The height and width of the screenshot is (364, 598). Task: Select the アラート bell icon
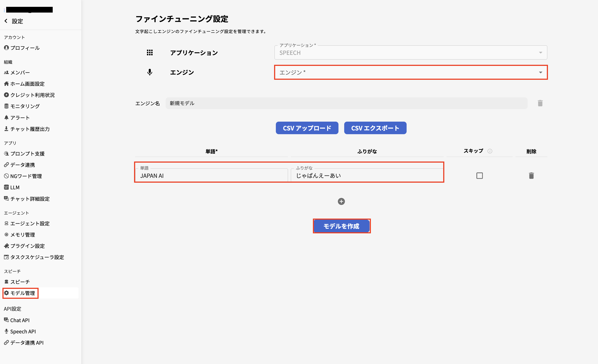click(6, 117)
